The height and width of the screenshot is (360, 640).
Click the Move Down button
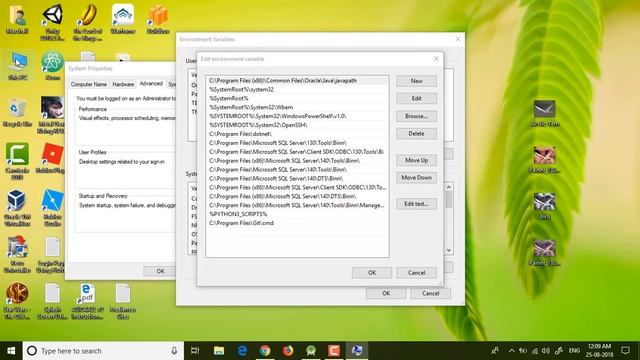pyautogui.click(x=416, y=178)
